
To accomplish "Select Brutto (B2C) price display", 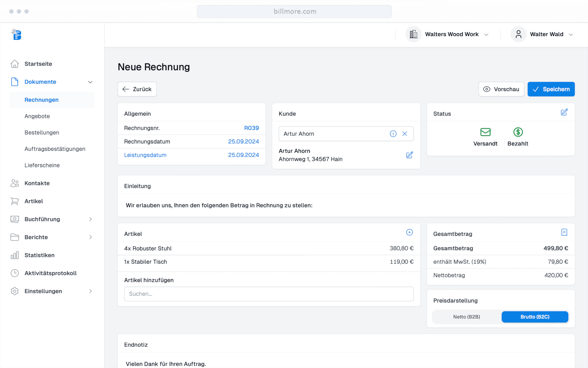I will [x=535, y=317].
